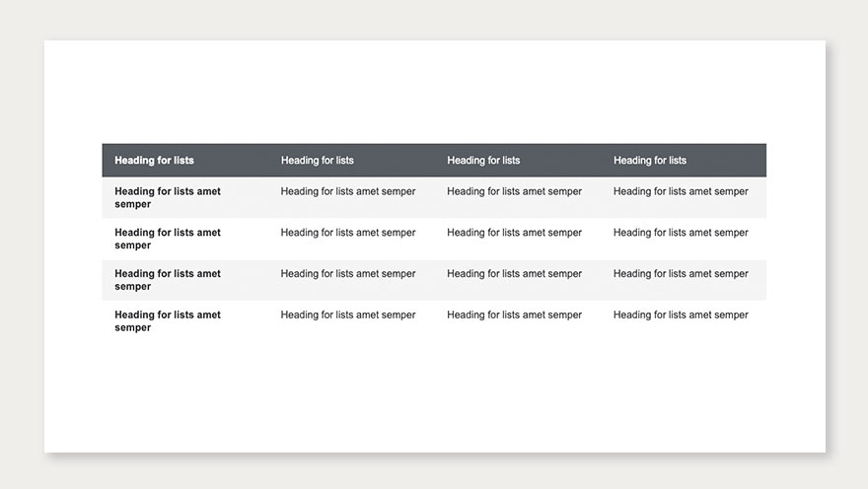Click the bold first column header cell

(x=154, y=160)
